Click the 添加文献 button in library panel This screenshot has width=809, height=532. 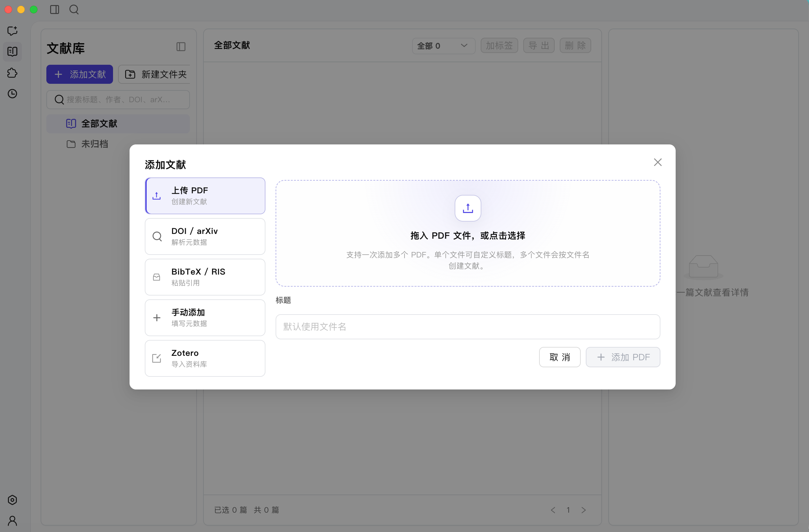click(x=80, y=74)
